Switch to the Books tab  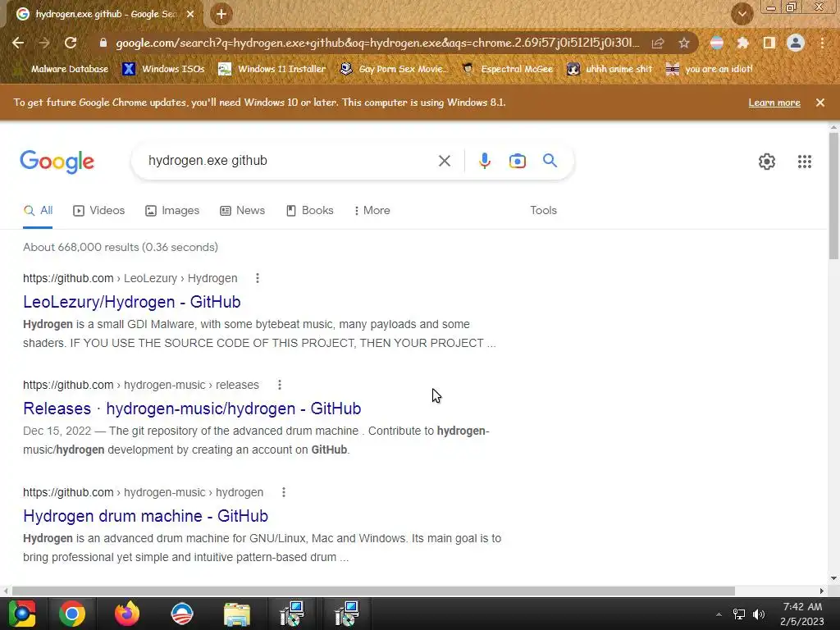(x=309, y=211)
